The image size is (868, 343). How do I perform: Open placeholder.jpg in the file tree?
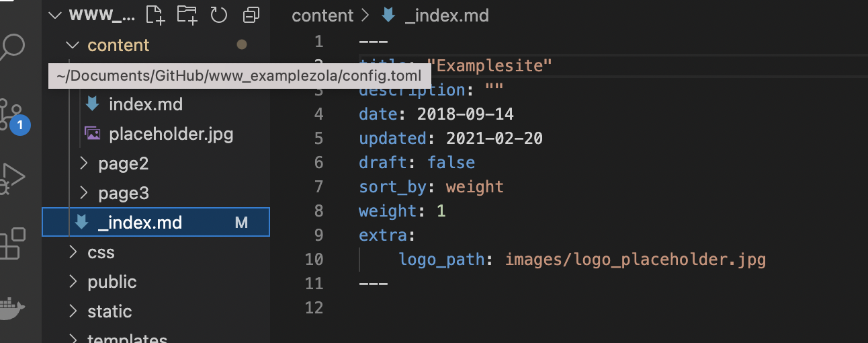(x=171, y=134)
